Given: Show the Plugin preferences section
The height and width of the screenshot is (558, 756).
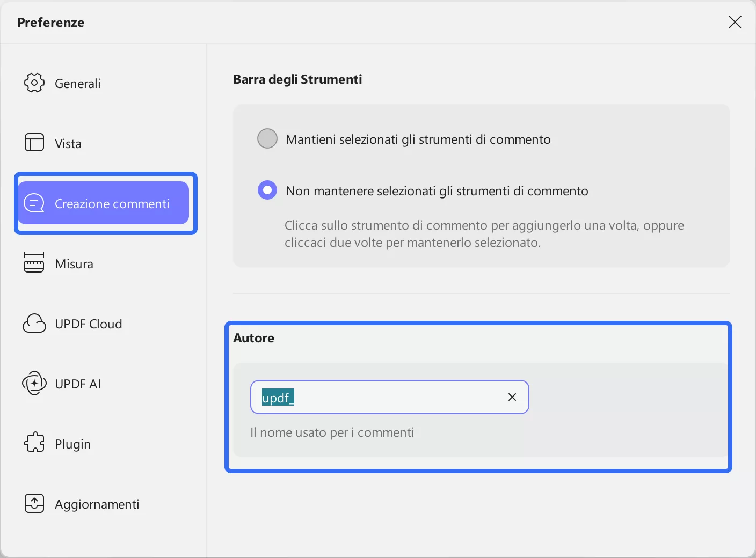Looking at the screenshot, I should [x=73, y=444].
